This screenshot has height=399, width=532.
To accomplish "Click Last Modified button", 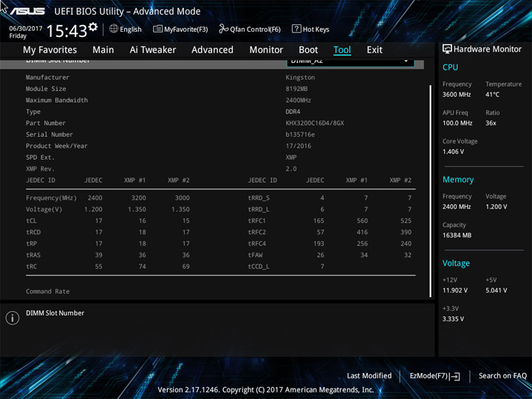I will pyautogui.click(x=369, y=375).
